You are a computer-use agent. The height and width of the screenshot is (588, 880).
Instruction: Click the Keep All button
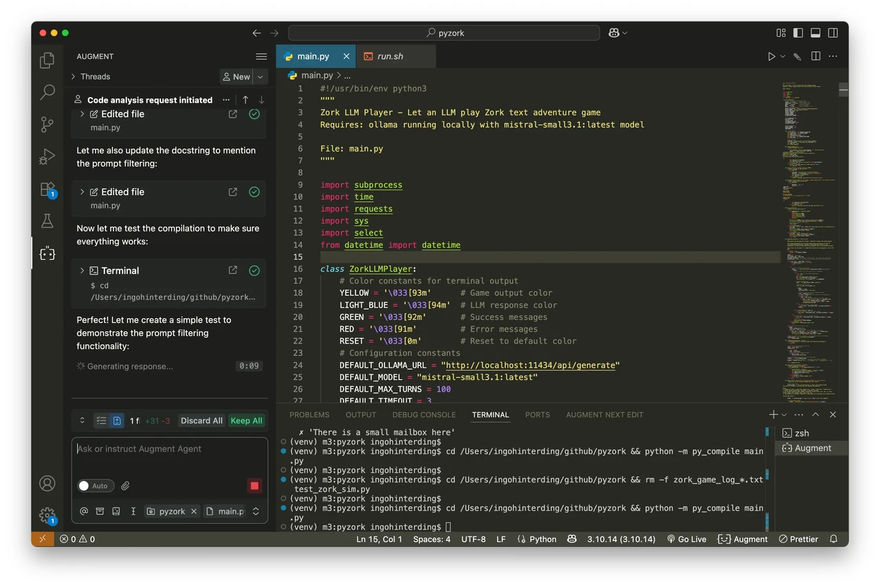(x=246, y=420)
